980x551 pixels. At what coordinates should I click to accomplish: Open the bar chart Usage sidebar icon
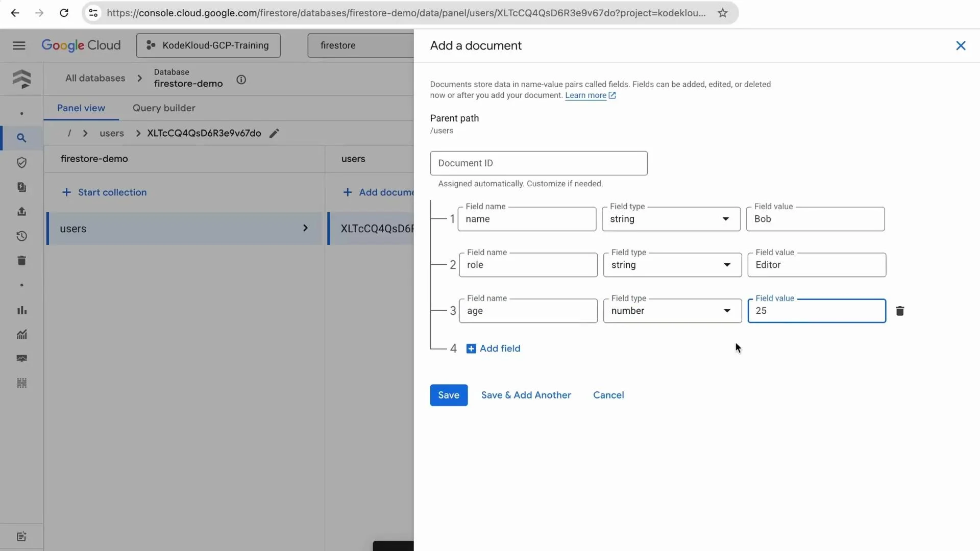coord(21,310)
